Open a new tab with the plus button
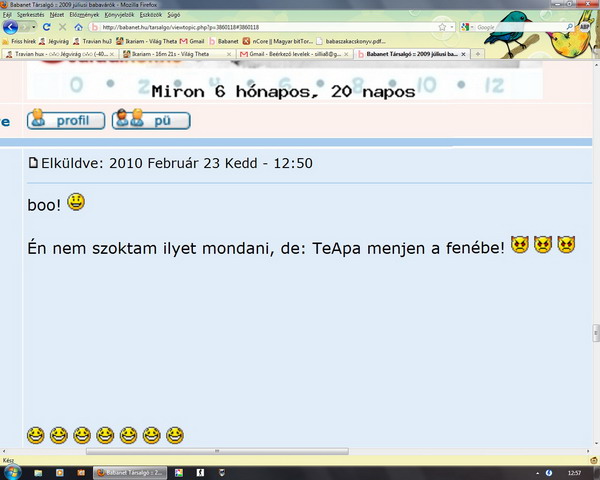 click(x=478, y=54)
